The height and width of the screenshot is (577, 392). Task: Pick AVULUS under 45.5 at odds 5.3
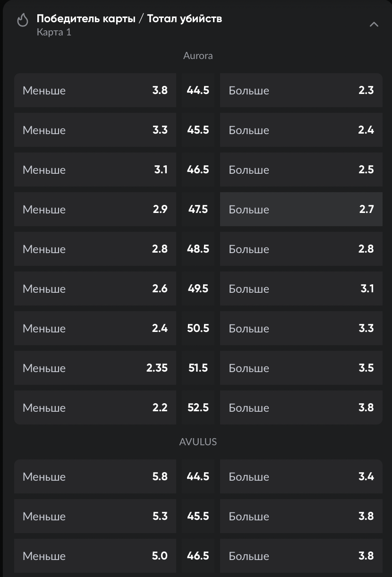pos(95,516)
